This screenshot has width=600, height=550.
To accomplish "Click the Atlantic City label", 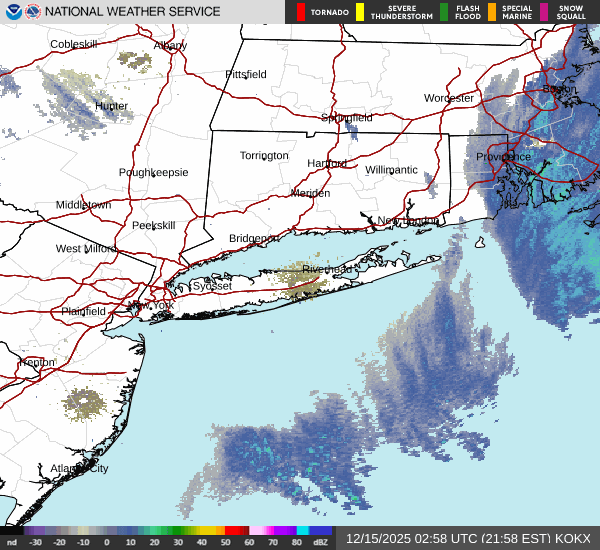I will (79, 468).
